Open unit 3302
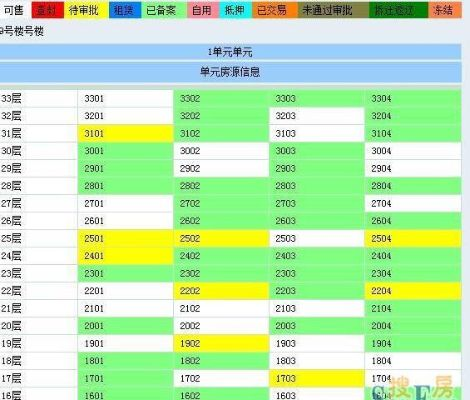This screenshot has width=470, height=400. tap(221, 98)
